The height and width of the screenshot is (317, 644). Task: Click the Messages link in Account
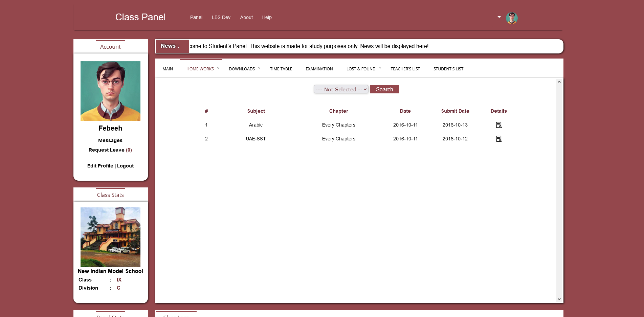coord(110,141)
